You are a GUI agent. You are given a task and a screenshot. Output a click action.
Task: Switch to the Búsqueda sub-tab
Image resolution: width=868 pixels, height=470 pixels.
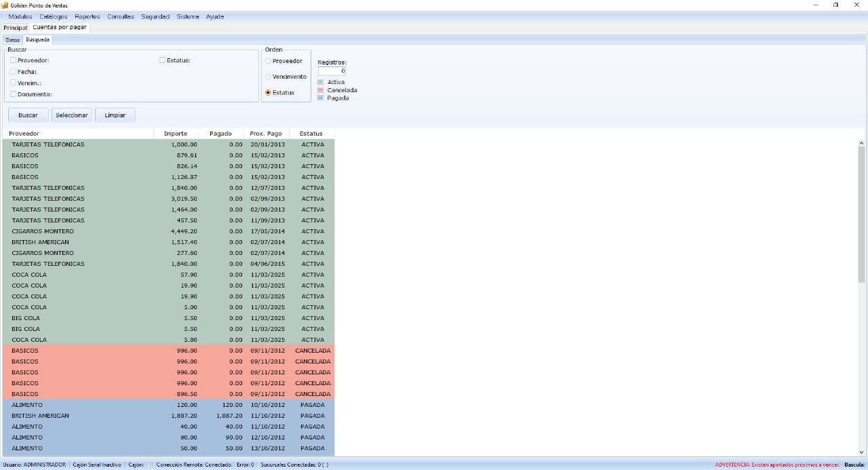point(38,39)
